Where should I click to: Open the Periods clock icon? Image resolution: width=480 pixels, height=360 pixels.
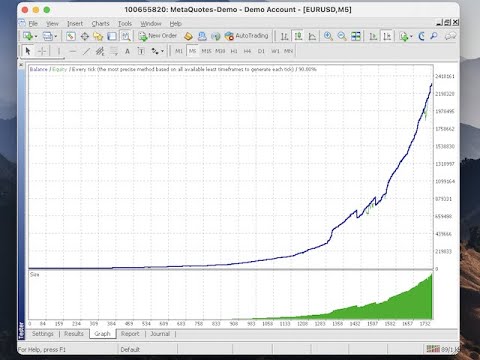click(421, 36)
